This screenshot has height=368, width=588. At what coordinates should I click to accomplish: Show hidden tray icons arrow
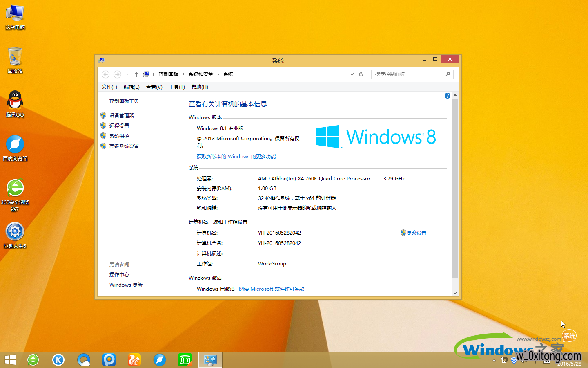click(494, 361)
